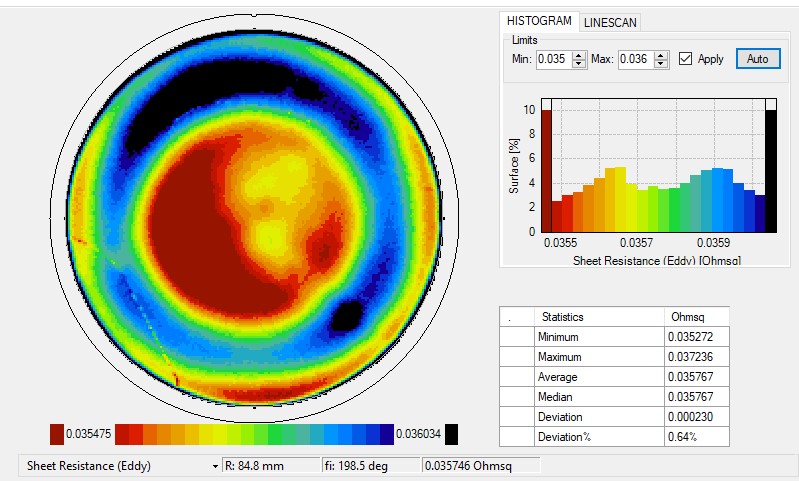Decrease Max limit with down arrow
The image size is (799, 481).
(x=661, y=64)
